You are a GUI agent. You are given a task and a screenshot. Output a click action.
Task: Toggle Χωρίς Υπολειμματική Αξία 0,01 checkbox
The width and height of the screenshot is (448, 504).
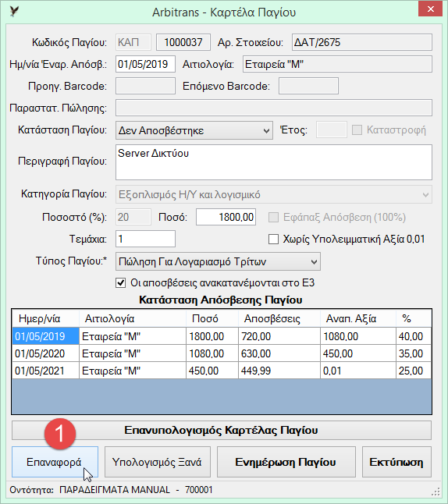click(273, 240)
